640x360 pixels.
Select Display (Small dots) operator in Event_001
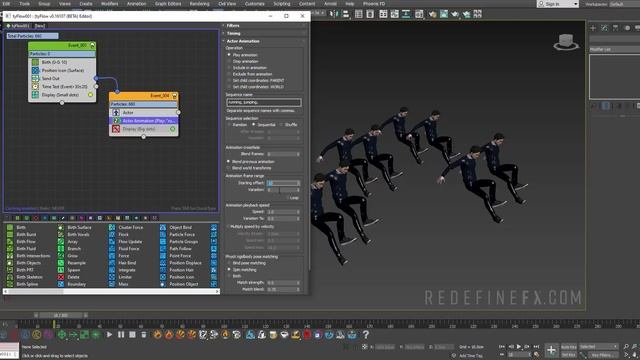(62, 95)
